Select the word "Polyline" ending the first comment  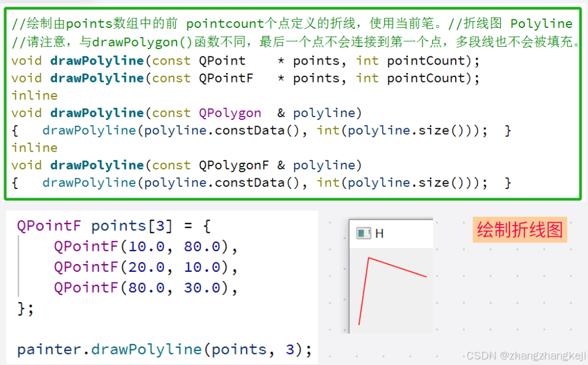tap(541, 23)
